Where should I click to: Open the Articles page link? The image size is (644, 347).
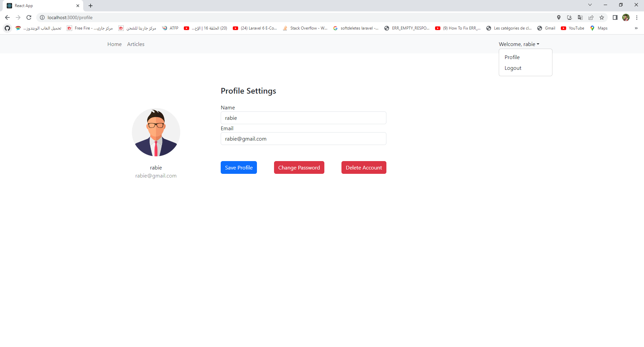tap(136, 44)
